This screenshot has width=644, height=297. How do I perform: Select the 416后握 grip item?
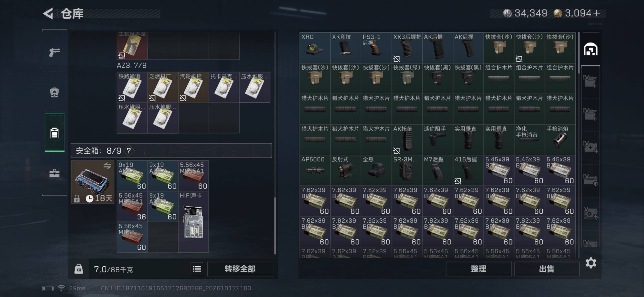(468, 170)
